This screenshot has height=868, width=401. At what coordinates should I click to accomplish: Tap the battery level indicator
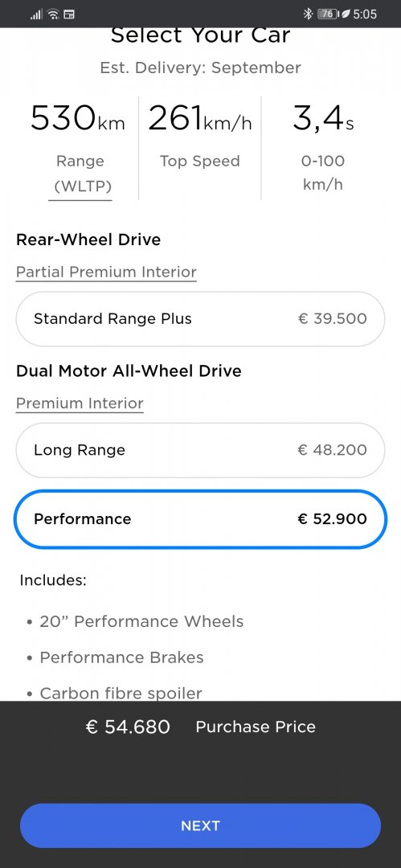(x=328, y=14)
